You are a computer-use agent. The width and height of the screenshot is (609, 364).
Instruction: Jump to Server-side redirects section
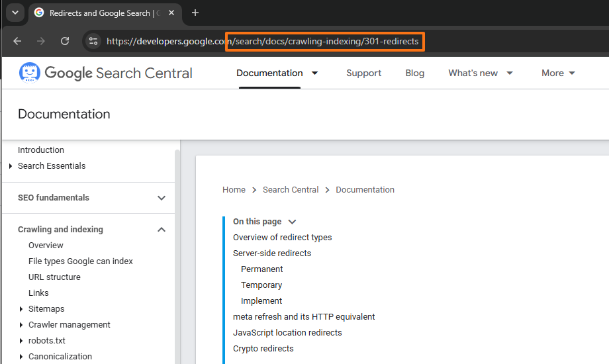click(272, 253)
